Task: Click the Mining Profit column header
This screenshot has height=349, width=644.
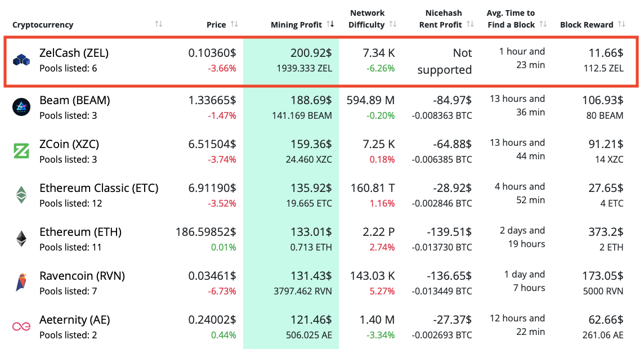Action: tap(296, 25)
